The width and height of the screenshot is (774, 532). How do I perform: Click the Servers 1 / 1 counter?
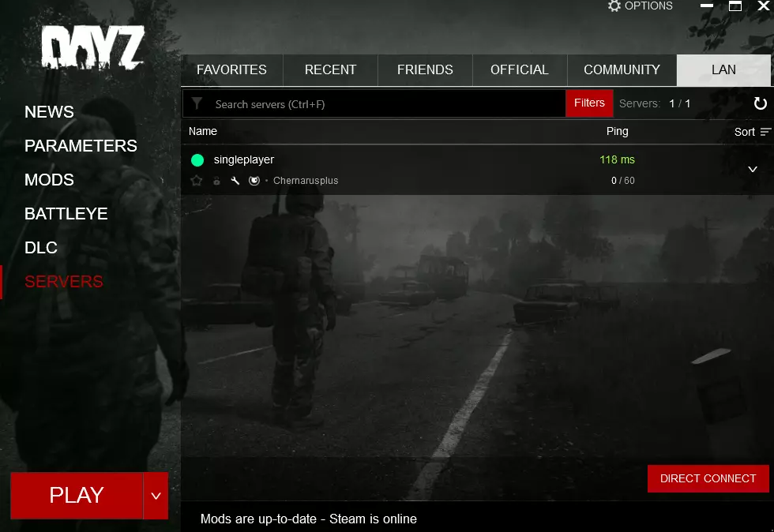(x=655, y=103)
